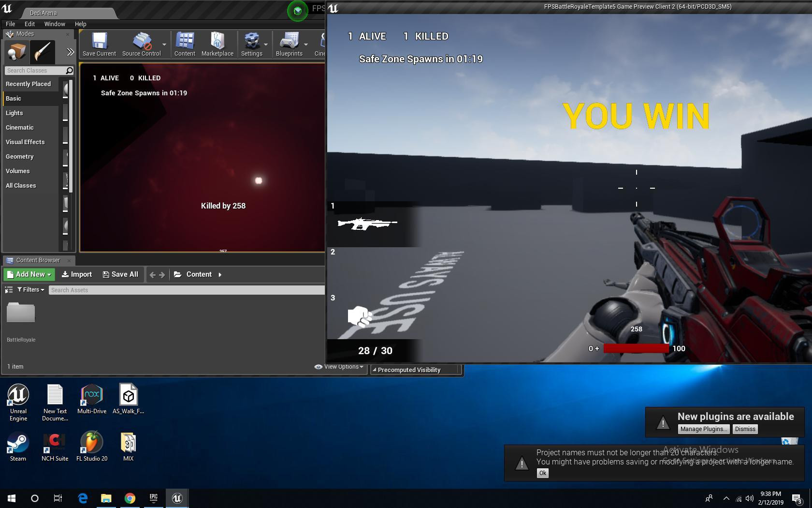Screen dimensions: 812x508
Task: Open Epic Games launcher in taskbar
Action: [154, 498]
